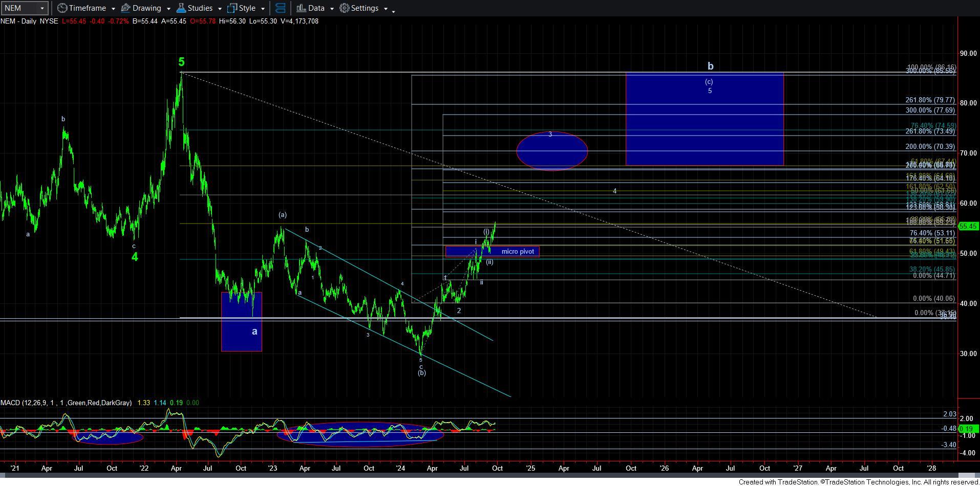The width and height of the screenshot is (980, 486).
Task: Click the Style overlapping squares icon
Action: click(x=232, y=8)
